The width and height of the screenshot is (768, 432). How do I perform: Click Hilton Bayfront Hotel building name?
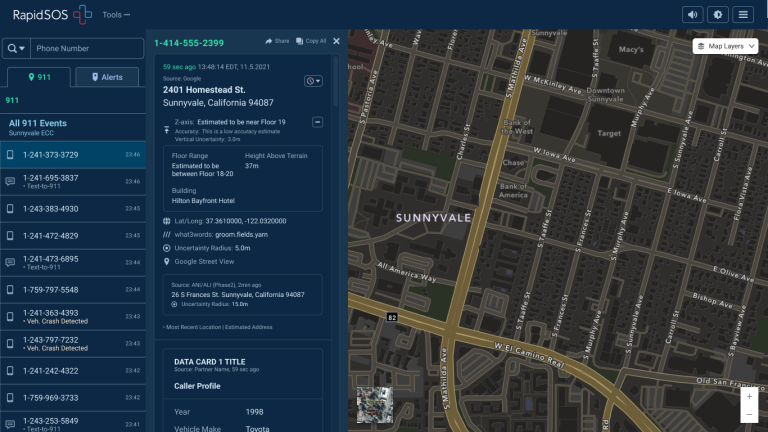[203, 201]
